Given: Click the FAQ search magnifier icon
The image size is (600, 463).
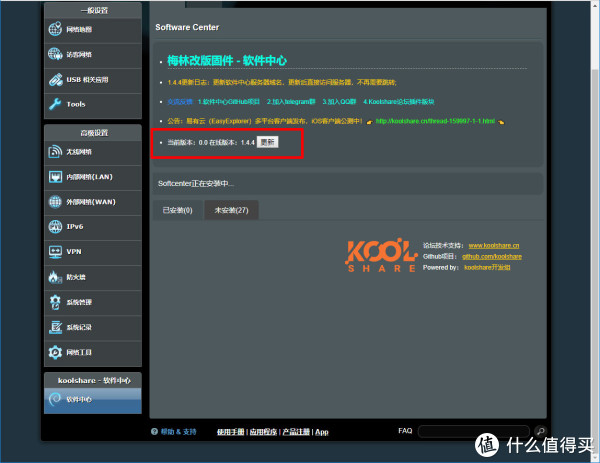Looking at the screenshot, I should pos(540,431).
